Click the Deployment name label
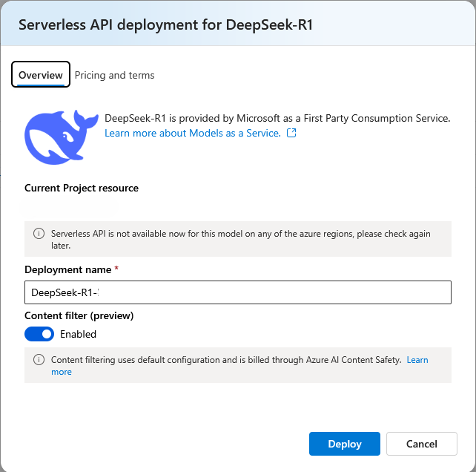Viewport: 476px width, 472px height. [68, 269]
